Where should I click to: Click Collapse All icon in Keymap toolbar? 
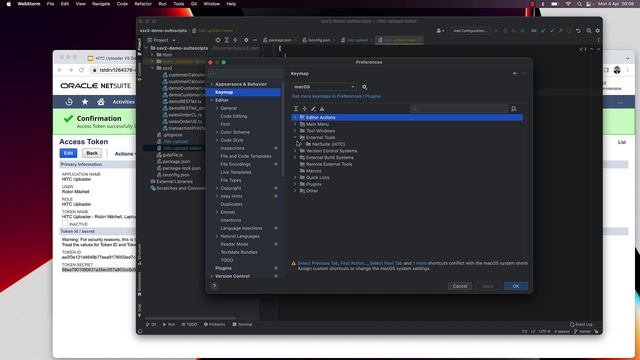click(x=304, y=109)
